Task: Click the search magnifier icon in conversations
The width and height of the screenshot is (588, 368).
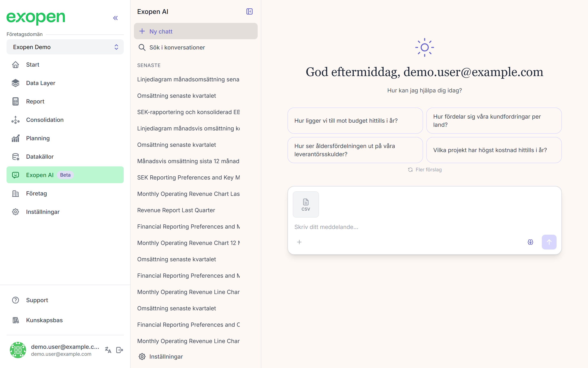Action: click(142, 47)
